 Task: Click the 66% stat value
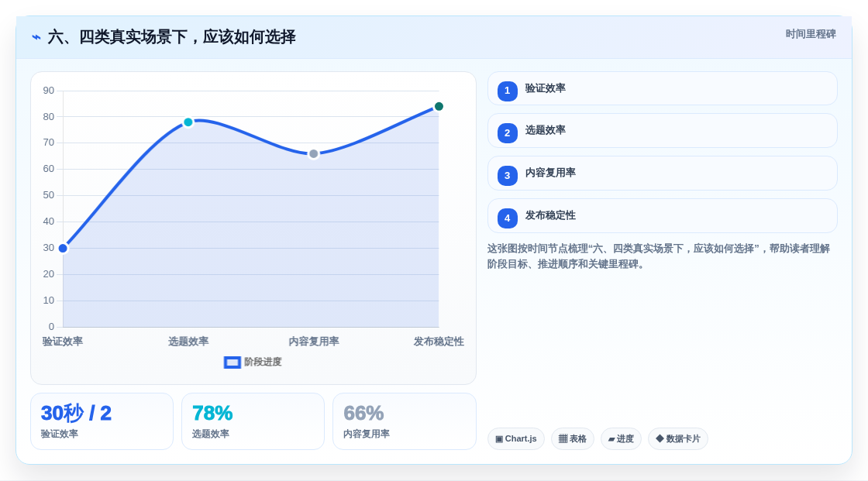point(363,413)
